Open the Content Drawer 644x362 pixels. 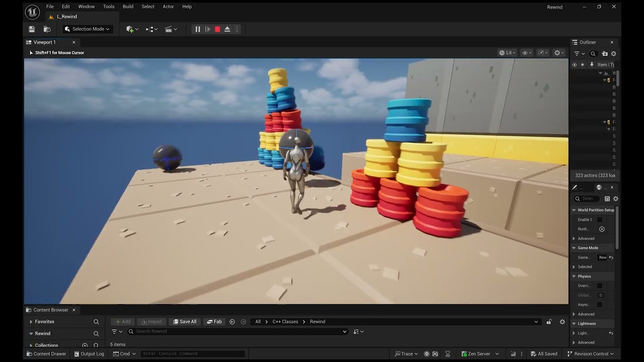(46, 354)
